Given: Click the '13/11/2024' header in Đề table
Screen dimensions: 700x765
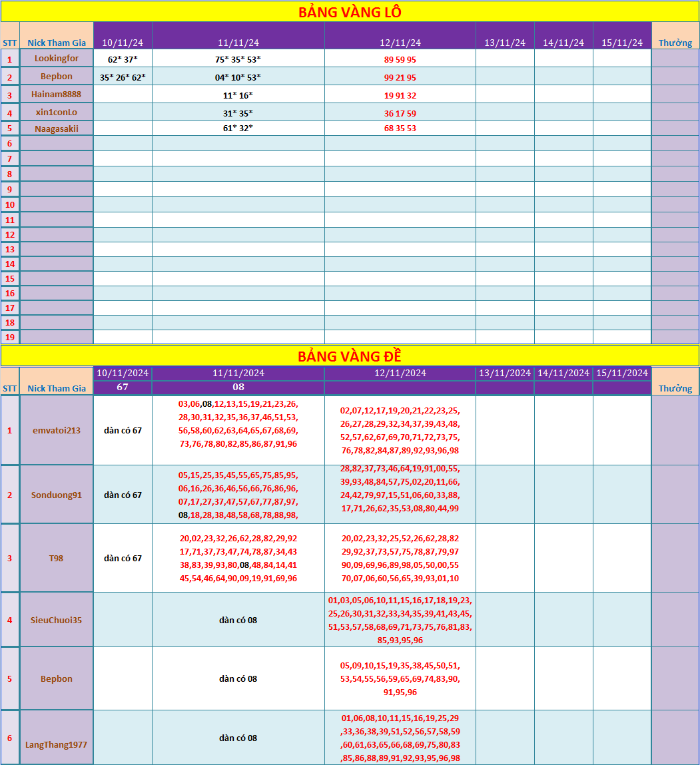Looking at the screenshot, I should [x=505, y=373].
